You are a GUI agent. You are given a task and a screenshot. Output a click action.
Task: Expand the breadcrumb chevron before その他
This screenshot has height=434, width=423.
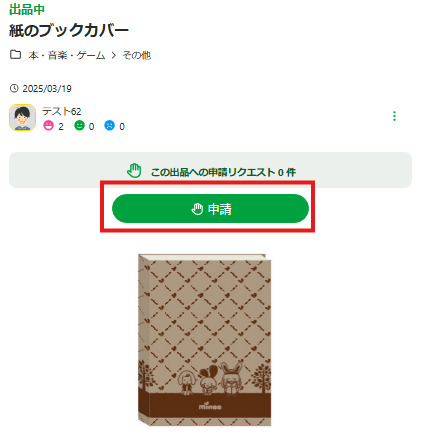(114, 55)
